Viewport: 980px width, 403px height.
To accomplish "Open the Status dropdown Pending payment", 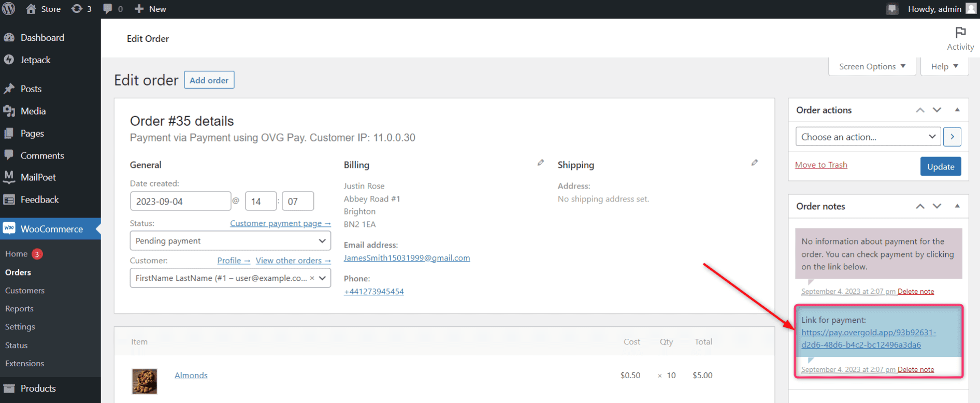I will 230,241.
